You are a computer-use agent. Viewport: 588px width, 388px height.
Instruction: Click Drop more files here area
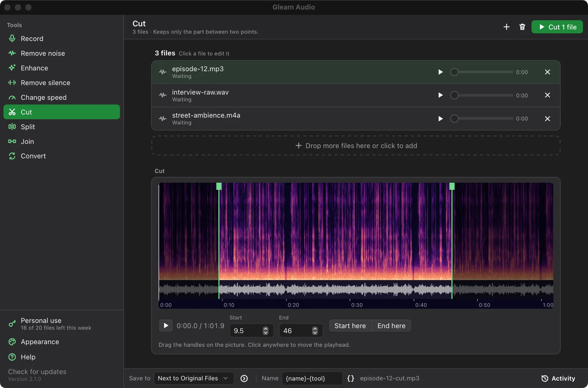[356, 146]
